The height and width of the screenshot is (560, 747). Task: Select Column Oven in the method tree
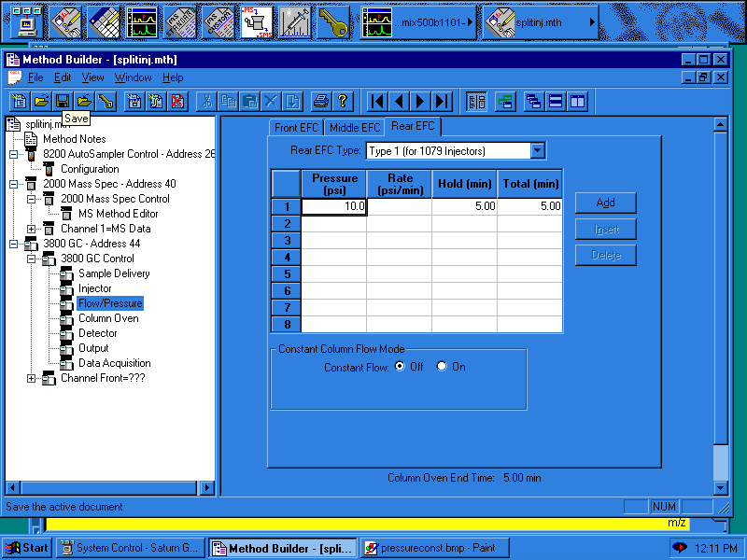click(x=108, y=318)
